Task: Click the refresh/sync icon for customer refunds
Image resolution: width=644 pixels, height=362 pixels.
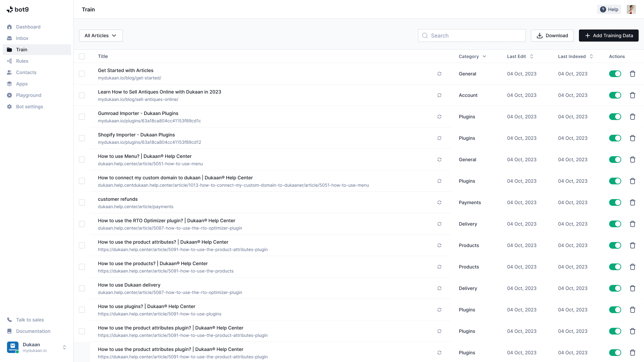Action: click(x=439, y=202)
